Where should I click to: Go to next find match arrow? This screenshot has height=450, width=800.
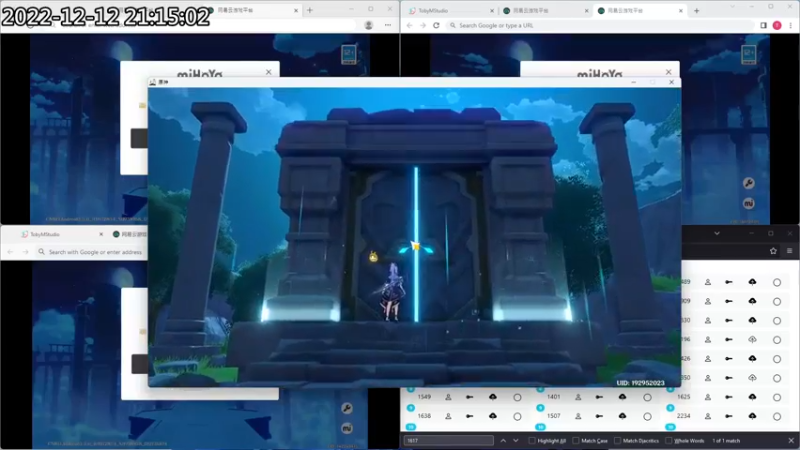(x=516, y=441)
